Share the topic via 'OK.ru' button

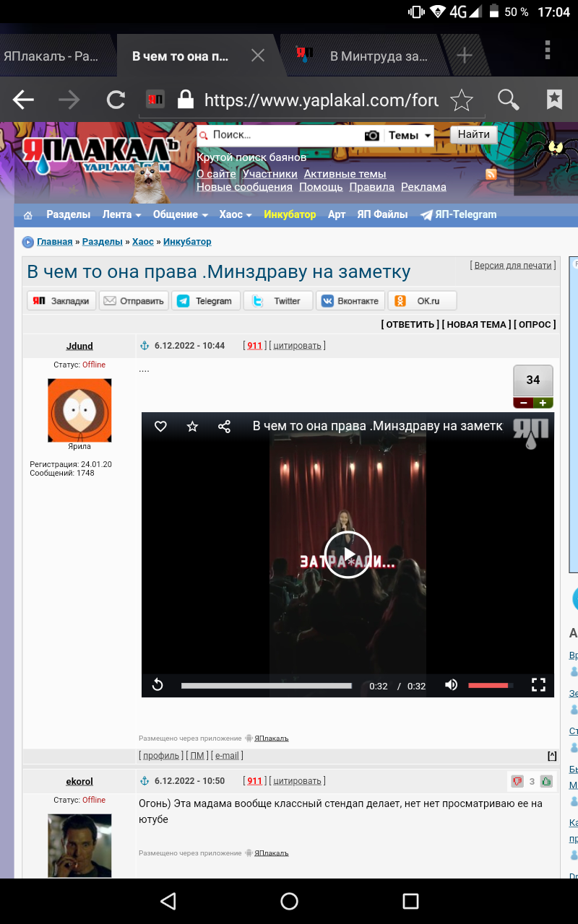click(x=423, y=301)
